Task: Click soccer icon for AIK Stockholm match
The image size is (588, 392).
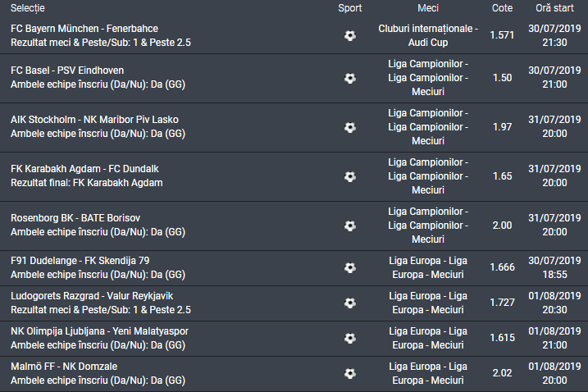Action: point(350,127)
